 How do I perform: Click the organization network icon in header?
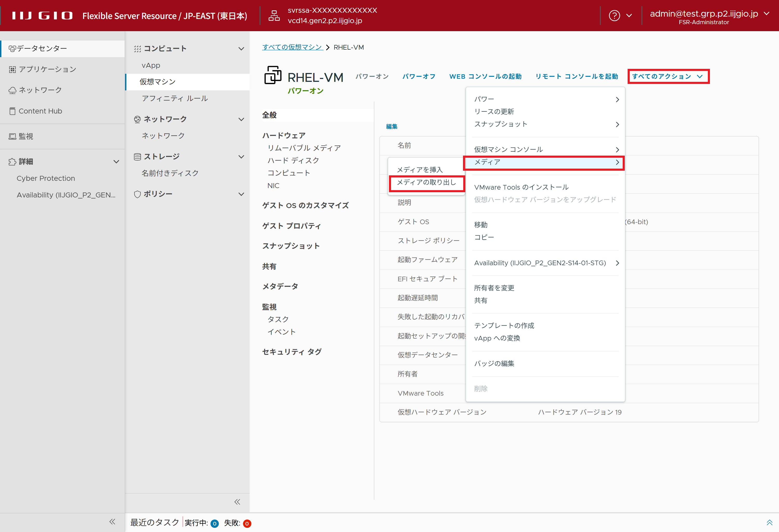tap(274, 15)
